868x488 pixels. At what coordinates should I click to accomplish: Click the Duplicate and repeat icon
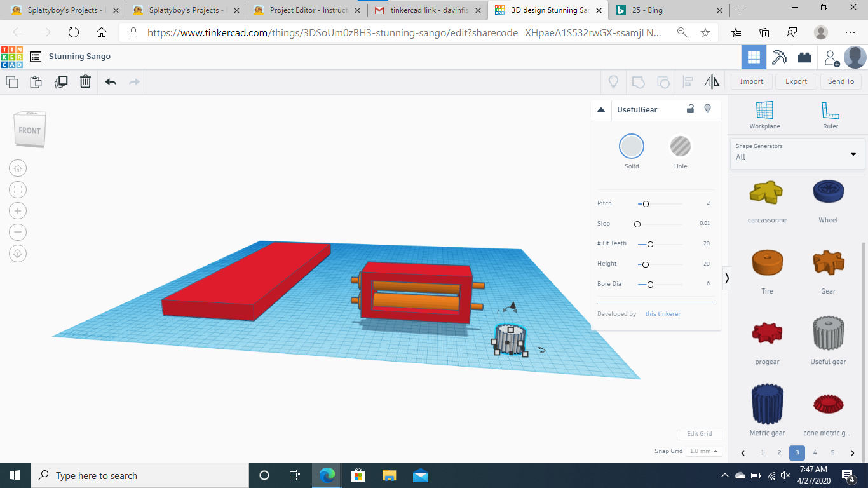61,81
